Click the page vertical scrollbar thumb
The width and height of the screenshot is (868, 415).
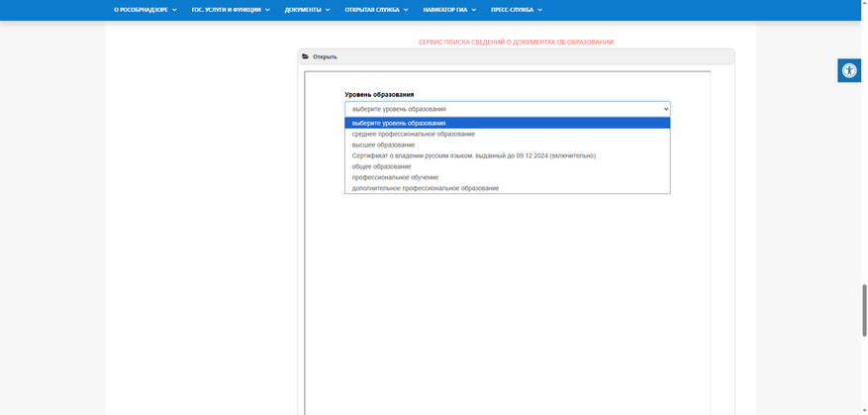point(864,310)
